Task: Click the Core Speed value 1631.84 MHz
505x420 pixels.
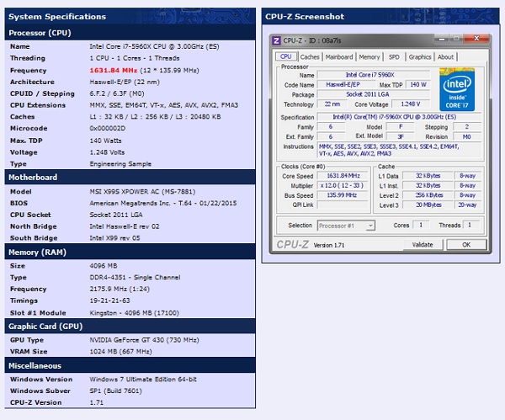Action: pyautogui.click(x=343, y=176)
